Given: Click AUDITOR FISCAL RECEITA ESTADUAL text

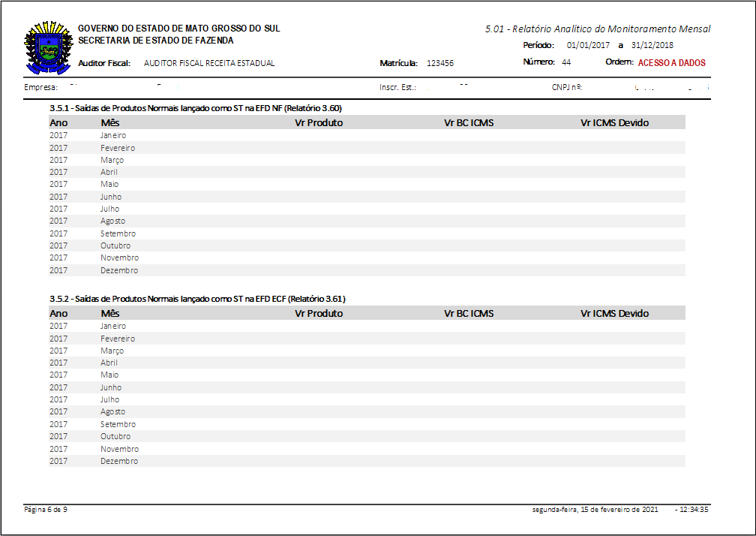Looking at the screenshot, I should coord(209,63).
